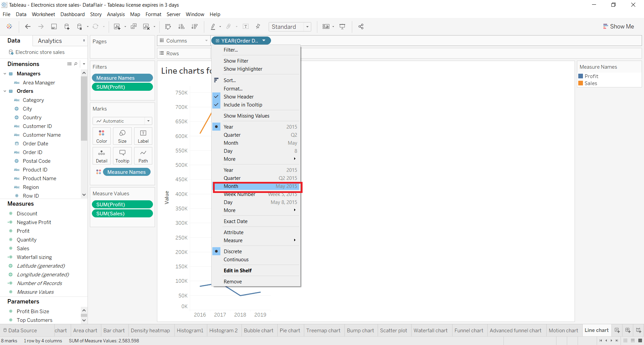
Task: Click the orange Sales legend swatch
Action: [581, 83]
